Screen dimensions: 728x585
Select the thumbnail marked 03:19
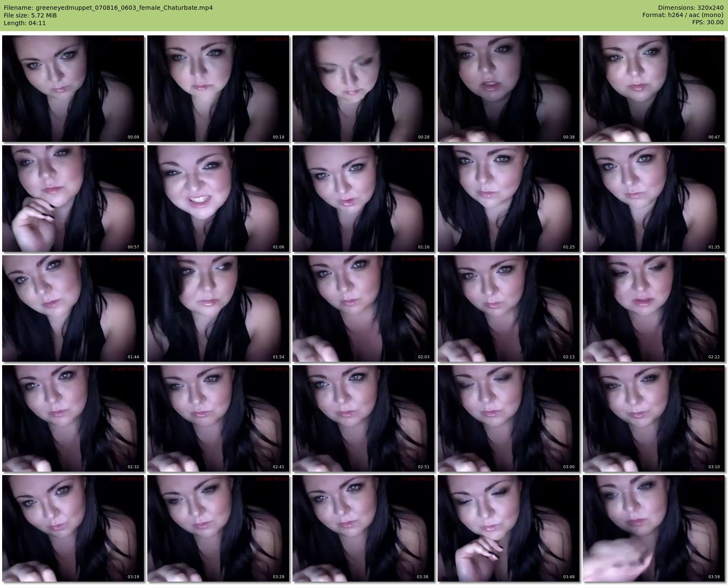pyautogui.click(x=73, y=528)
